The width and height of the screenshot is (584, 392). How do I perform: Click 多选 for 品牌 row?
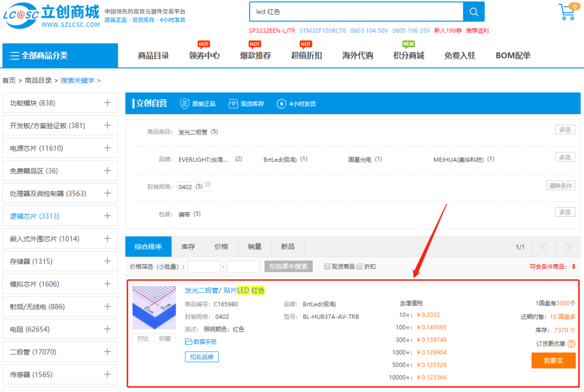(x=565, y=157)
